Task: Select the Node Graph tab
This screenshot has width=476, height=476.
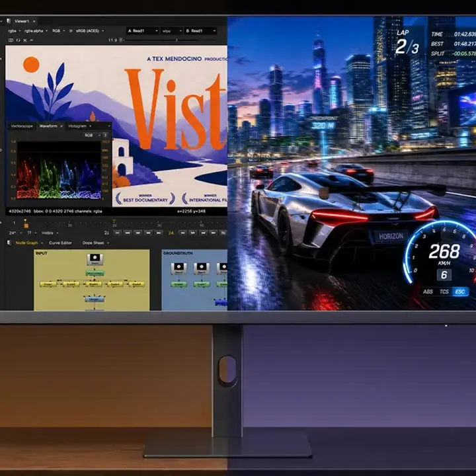Action: [x=26, y=243]
